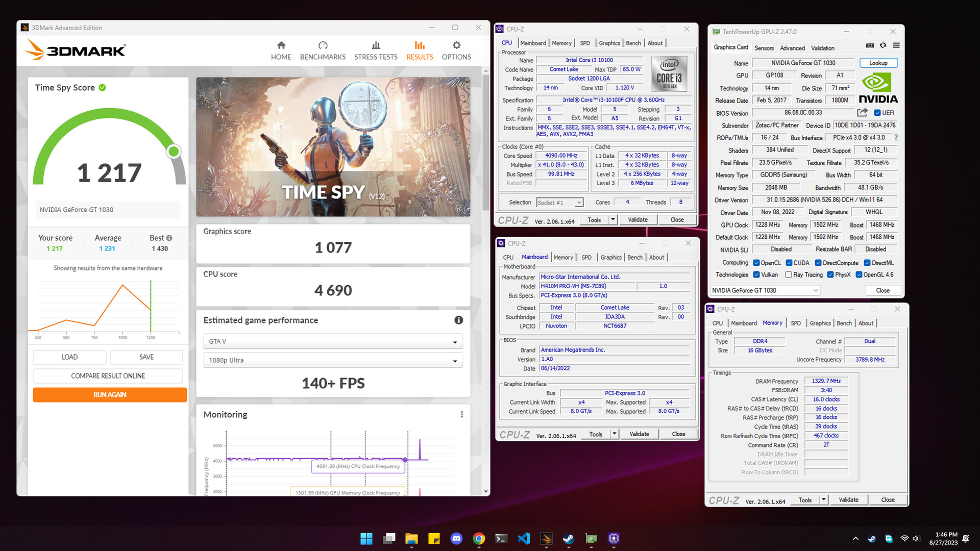This screenshot has height=551, width=980.
Task: Switch to GPU-Z taskbar icon
Action: (591, 538)
